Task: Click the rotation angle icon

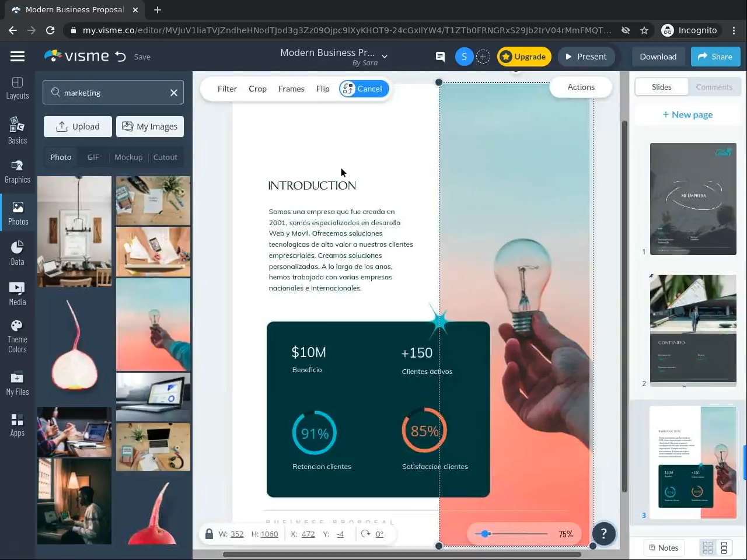Action: pos(365,534)
